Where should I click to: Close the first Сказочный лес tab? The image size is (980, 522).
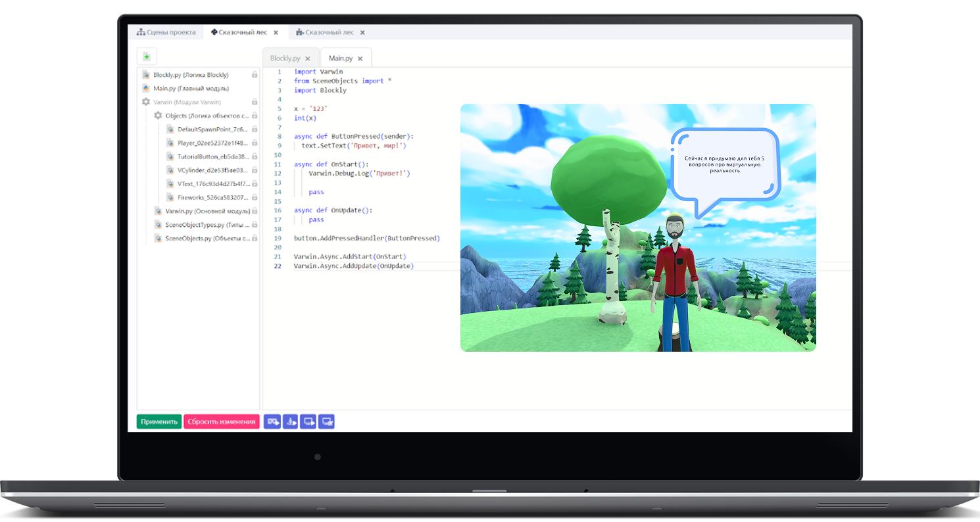pos(276,32)
